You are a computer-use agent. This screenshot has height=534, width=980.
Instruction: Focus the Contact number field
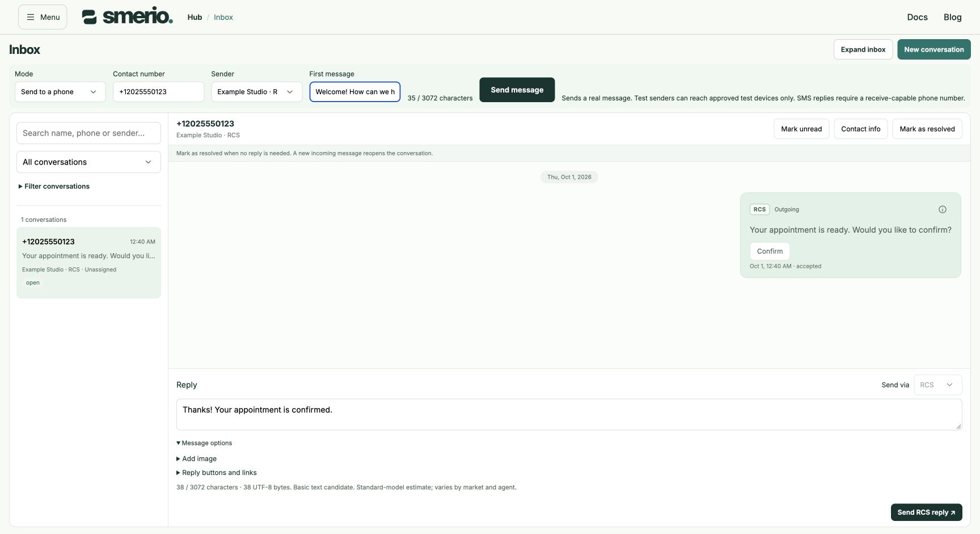[158, 92]
